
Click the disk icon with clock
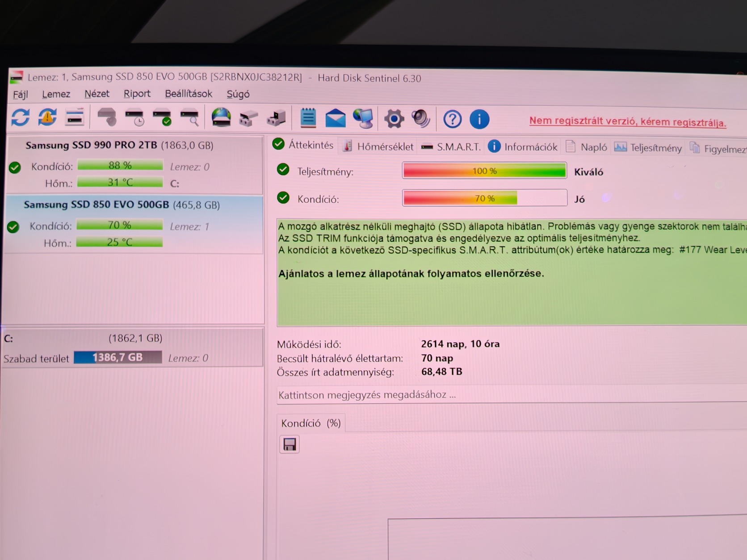coord(134,118)
